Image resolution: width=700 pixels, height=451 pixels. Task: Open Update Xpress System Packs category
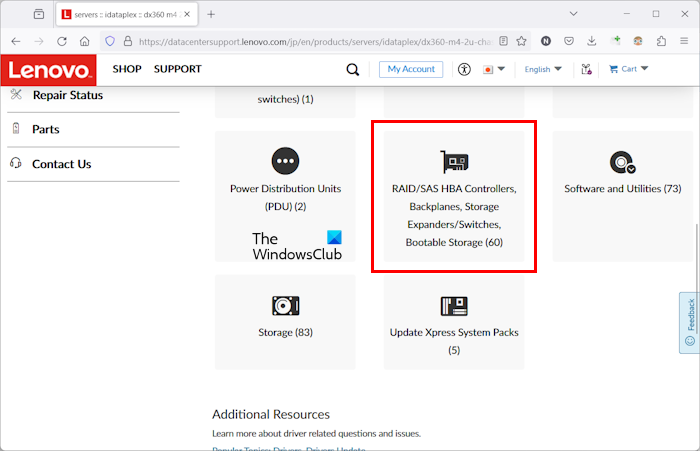coord(454,322)
